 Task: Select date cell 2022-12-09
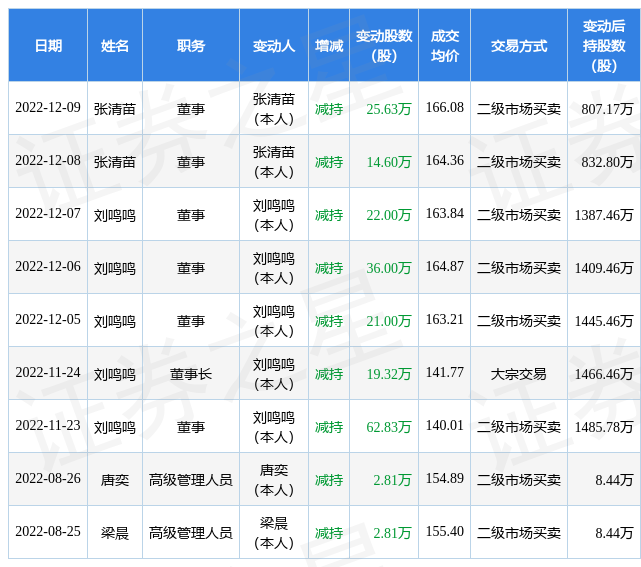click(48, 108)
